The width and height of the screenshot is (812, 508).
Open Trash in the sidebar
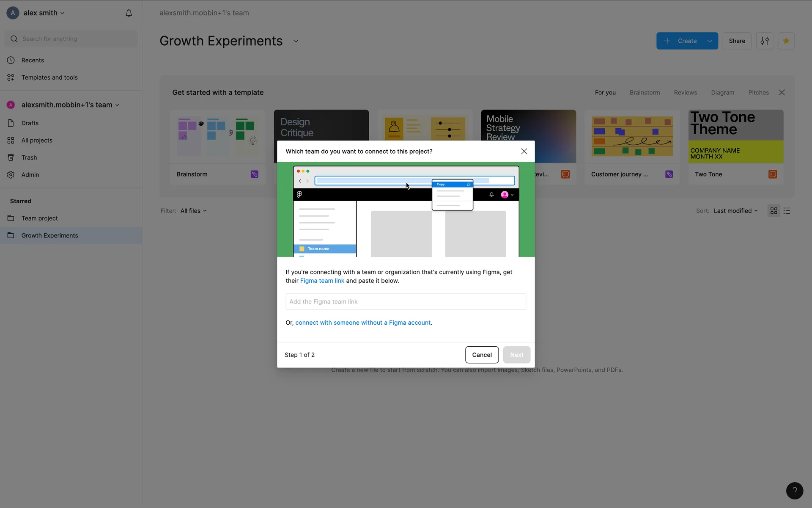pyautogui.click(x=29, y=157)
